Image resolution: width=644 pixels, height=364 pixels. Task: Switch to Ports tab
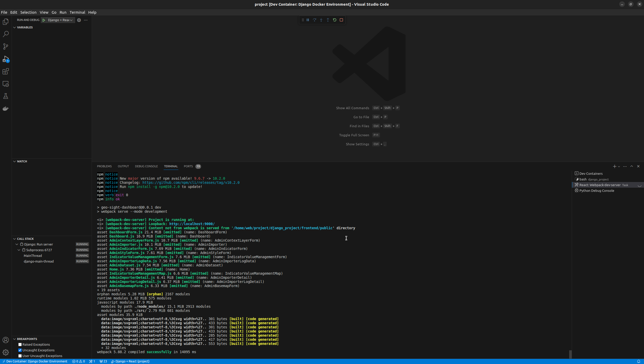click(192, 167)
